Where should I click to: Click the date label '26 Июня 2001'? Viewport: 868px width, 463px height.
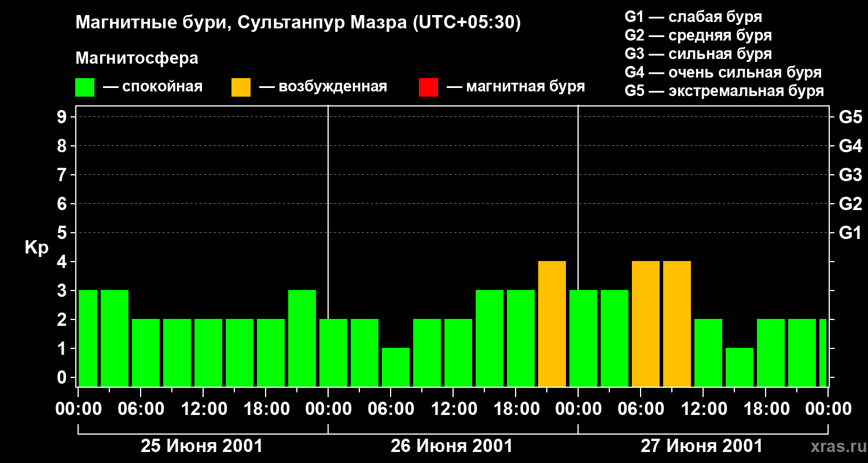(452, 446)
